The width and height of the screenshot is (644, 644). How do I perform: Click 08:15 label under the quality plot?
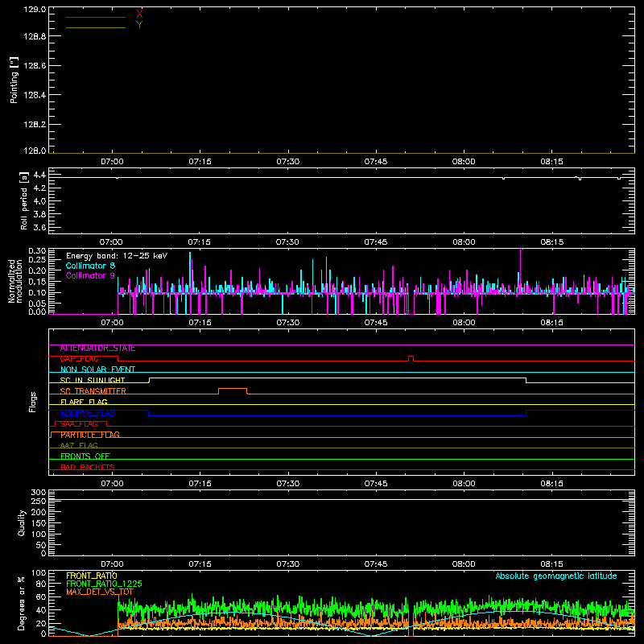pos(552,564)
